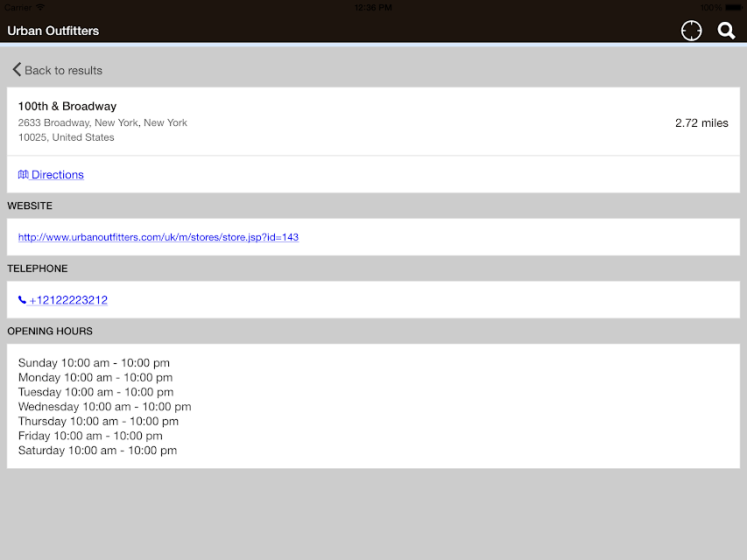This screenshot has height=560, width=747.
Task: Click the 2633 Broadway address line
Action: [x=102, y=122]
